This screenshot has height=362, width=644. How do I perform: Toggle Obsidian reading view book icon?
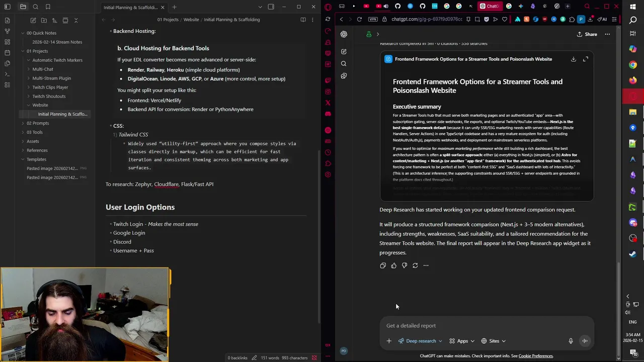click(303, 20)
